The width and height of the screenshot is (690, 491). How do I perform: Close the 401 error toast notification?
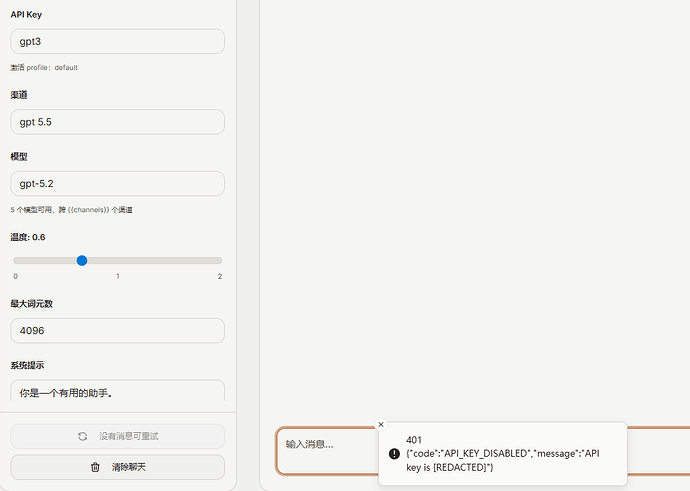point(381,424)
